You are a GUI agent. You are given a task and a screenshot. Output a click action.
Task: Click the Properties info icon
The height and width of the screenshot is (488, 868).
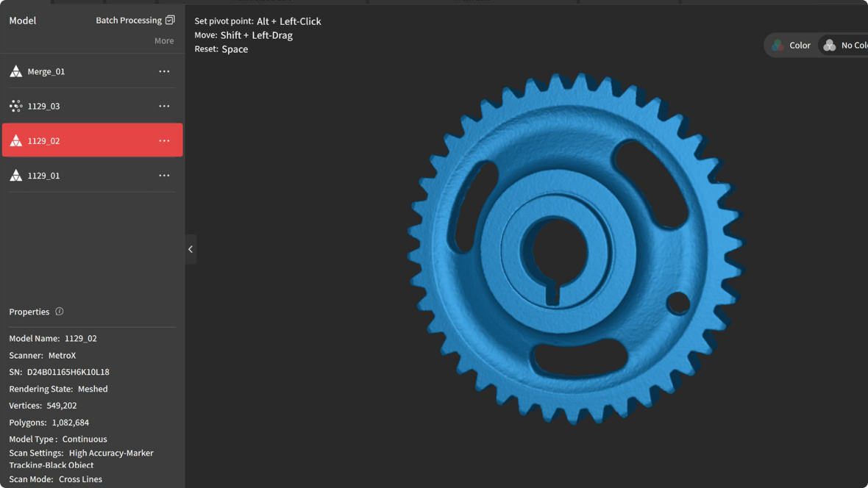60,312
